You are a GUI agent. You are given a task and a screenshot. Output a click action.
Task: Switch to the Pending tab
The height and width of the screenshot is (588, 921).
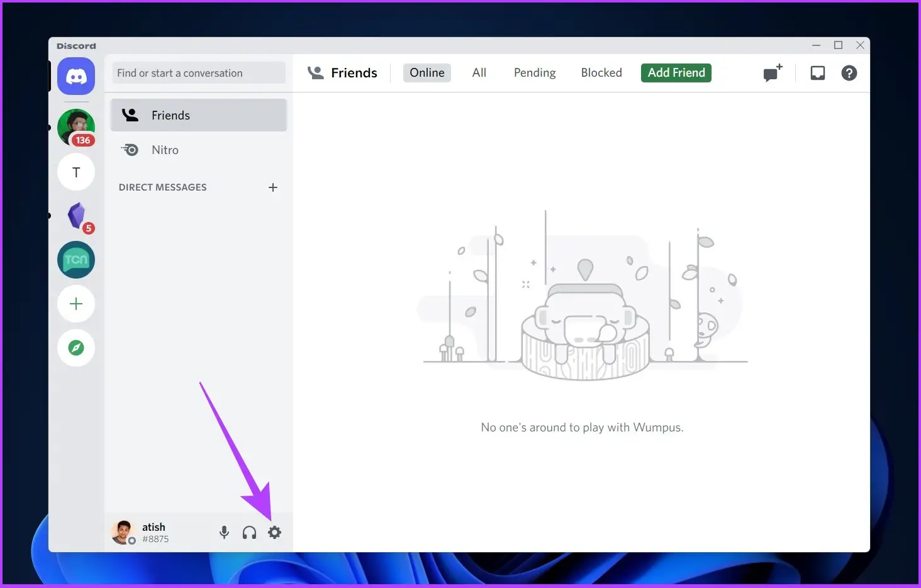(534, 73)
